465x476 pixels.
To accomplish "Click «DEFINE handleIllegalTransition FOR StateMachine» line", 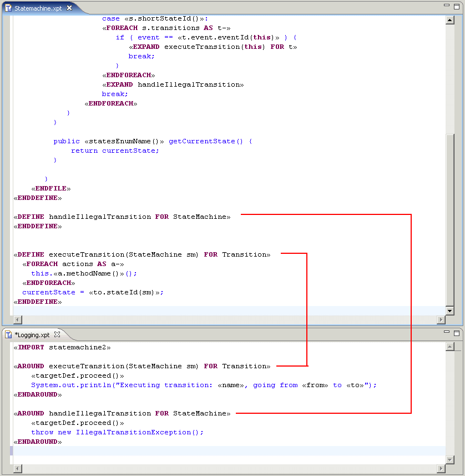I will click(x=122, y=217).
